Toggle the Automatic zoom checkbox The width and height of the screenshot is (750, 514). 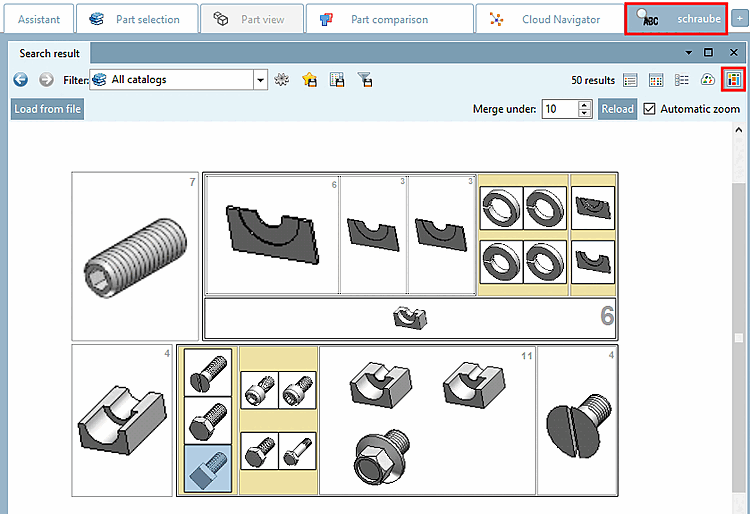[x=649, y=109]
